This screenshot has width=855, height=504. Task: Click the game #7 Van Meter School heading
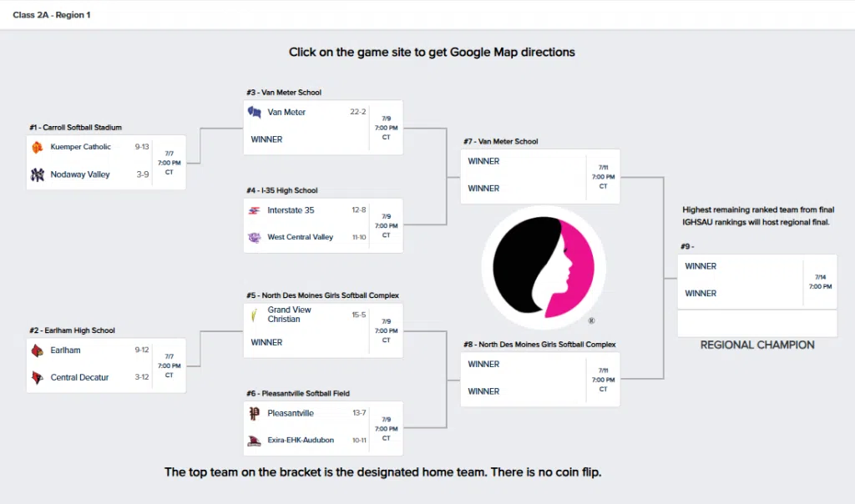click(503, 142)
